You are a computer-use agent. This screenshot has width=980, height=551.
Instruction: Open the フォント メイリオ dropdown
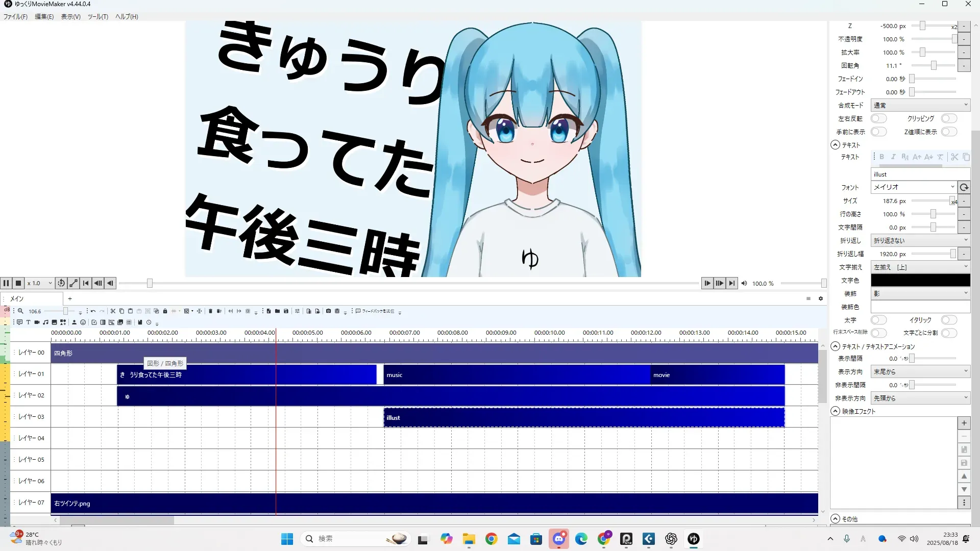click(913, 187)
